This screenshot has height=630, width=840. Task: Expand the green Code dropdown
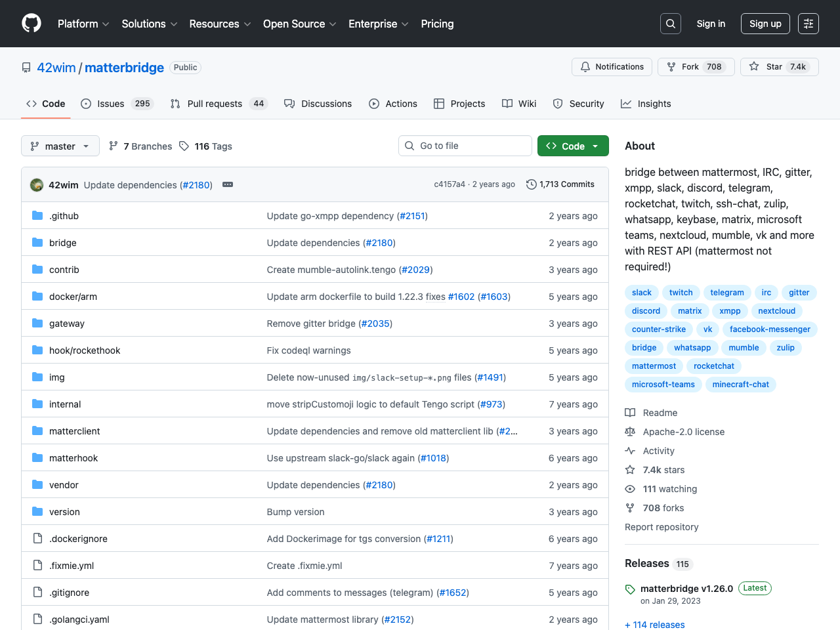572,146
